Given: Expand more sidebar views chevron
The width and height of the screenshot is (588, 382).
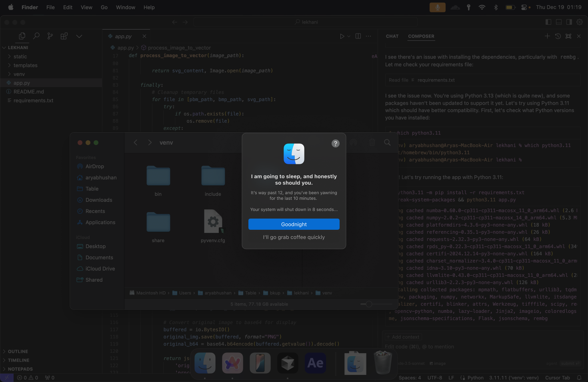Looking at the screenshot, I should click(79, 36).
